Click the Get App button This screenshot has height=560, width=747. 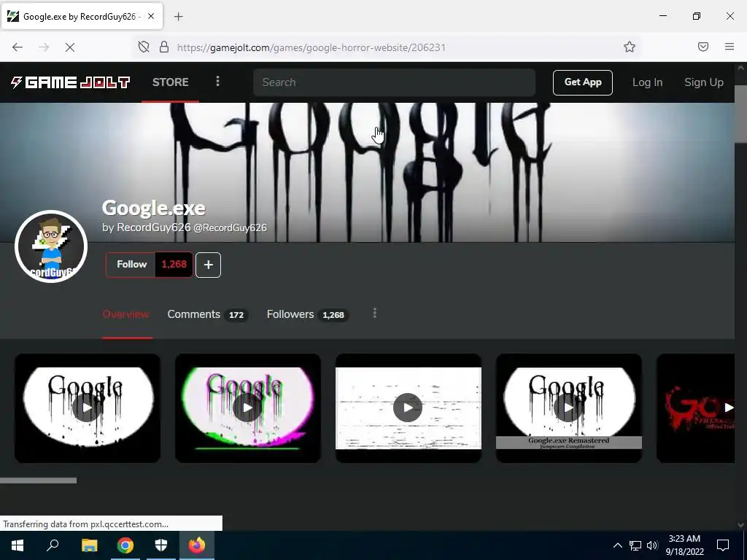pyautogui.click(x=583, y=82)
